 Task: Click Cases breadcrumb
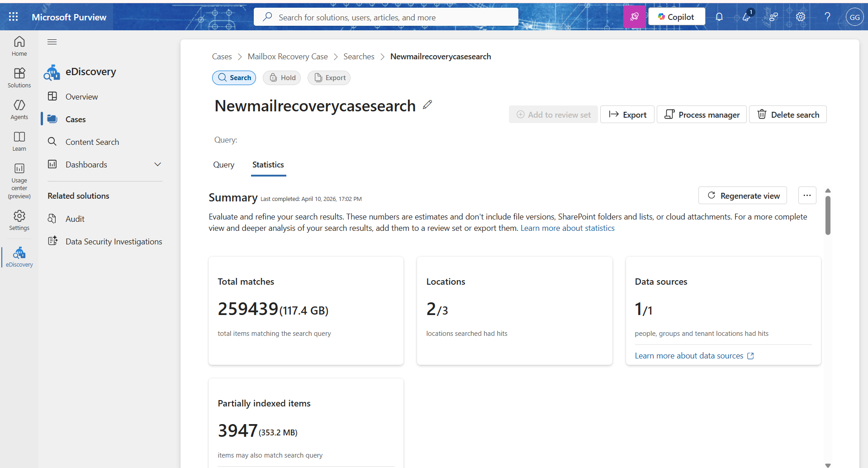click(222, 57)
